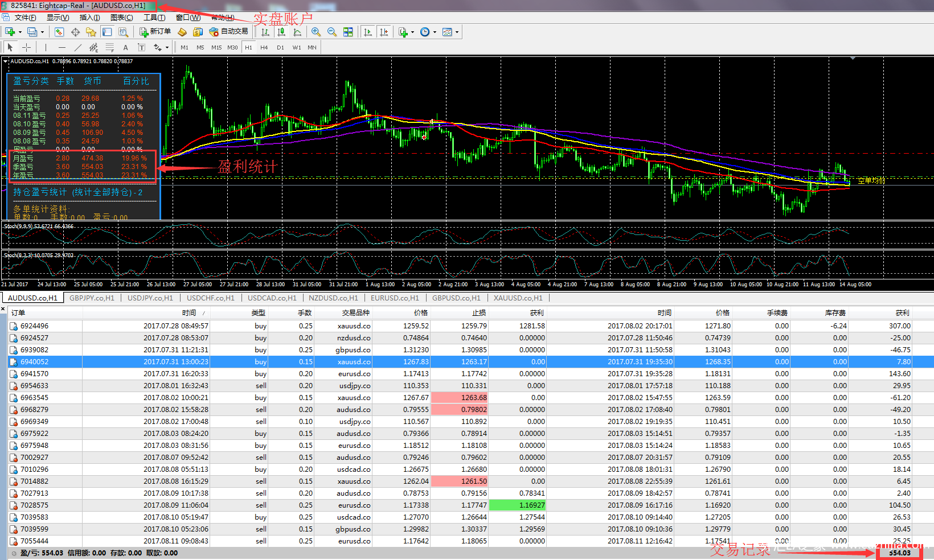
Task: Draw a vertical line on the chart
Action: point(46,48)
